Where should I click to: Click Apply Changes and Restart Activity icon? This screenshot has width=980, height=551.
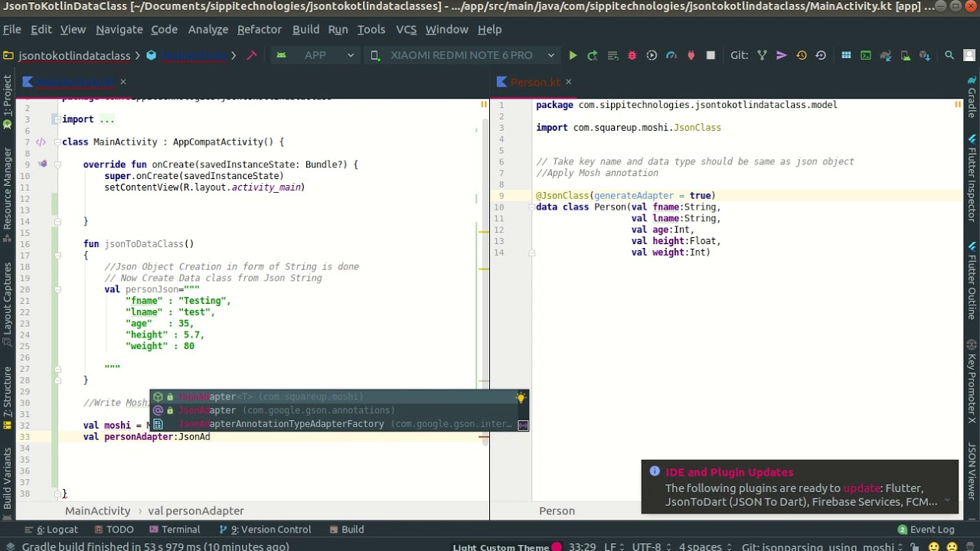point(593,55)
